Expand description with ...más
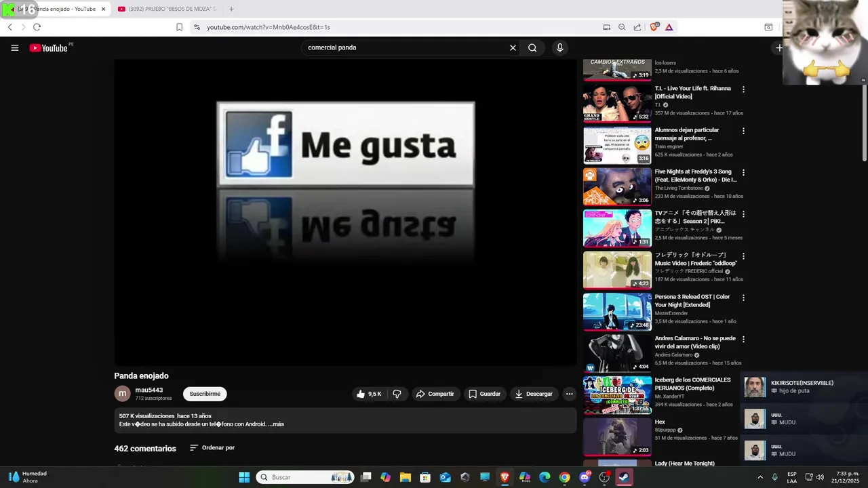This screenshot has height=488, width=868. click(276, 424)
